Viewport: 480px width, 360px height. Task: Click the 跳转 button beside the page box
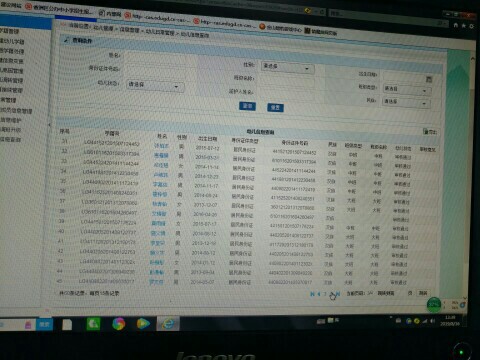pos(423,293)
